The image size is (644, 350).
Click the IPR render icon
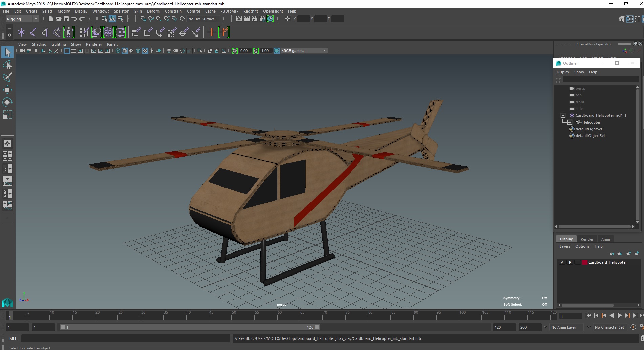[255, 19]
